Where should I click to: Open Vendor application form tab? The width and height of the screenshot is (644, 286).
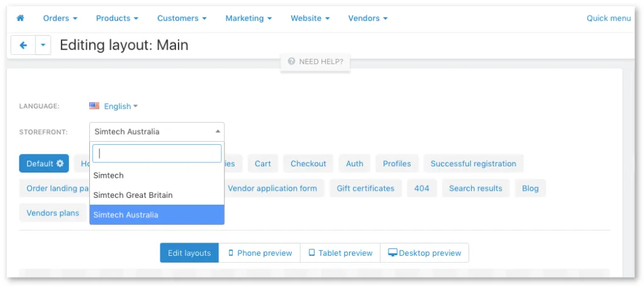click(x=274, y=188)
